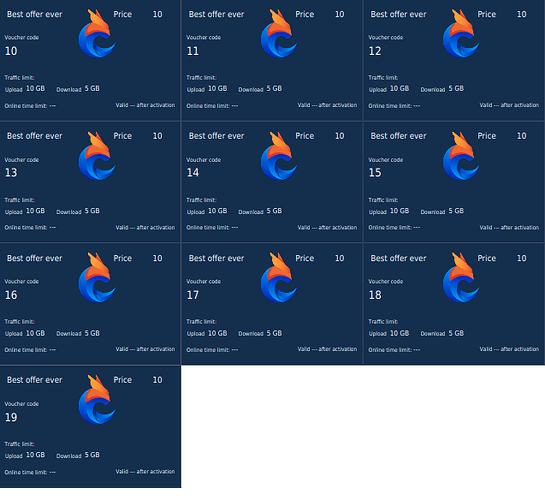The image size is (545, 500).
Task: Click 'Traffic limit:' label on voucher 16
Action: pos(19,322)
